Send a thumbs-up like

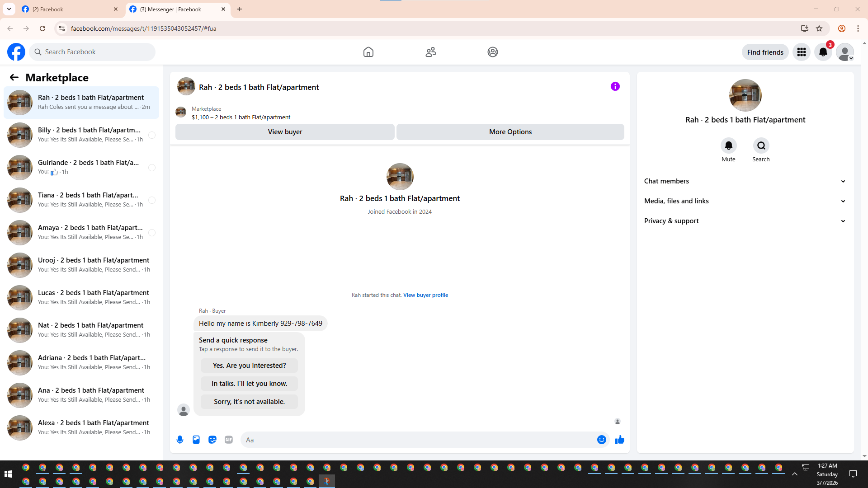pyautogui.click(x=619, y=440)
